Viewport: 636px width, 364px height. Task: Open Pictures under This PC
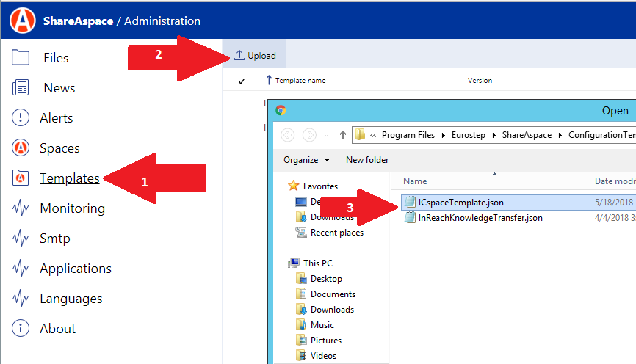click(325, 340)
